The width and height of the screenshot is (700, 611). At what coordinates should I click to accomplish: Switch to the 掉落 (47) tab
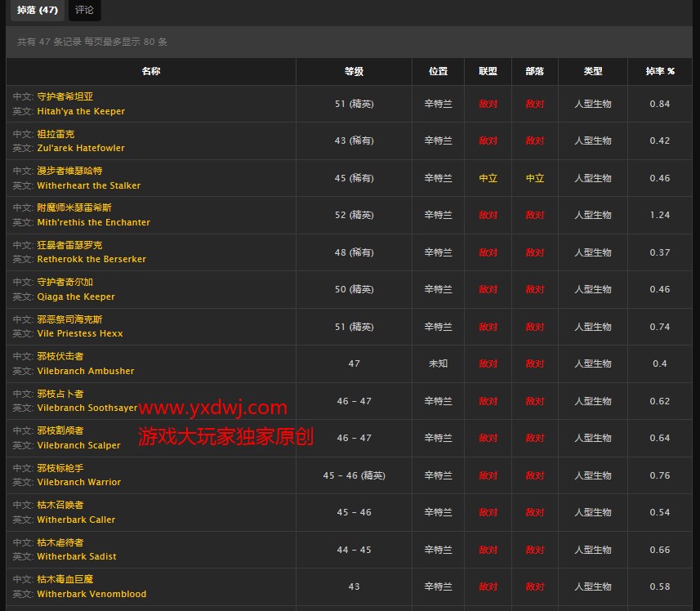click(x=37, y=11)
